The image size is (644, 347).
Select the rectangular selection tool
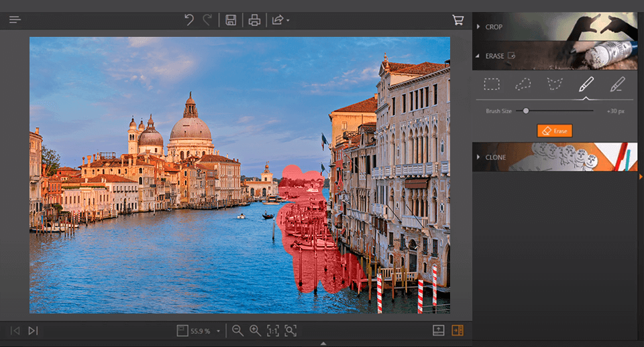(492, 84)
